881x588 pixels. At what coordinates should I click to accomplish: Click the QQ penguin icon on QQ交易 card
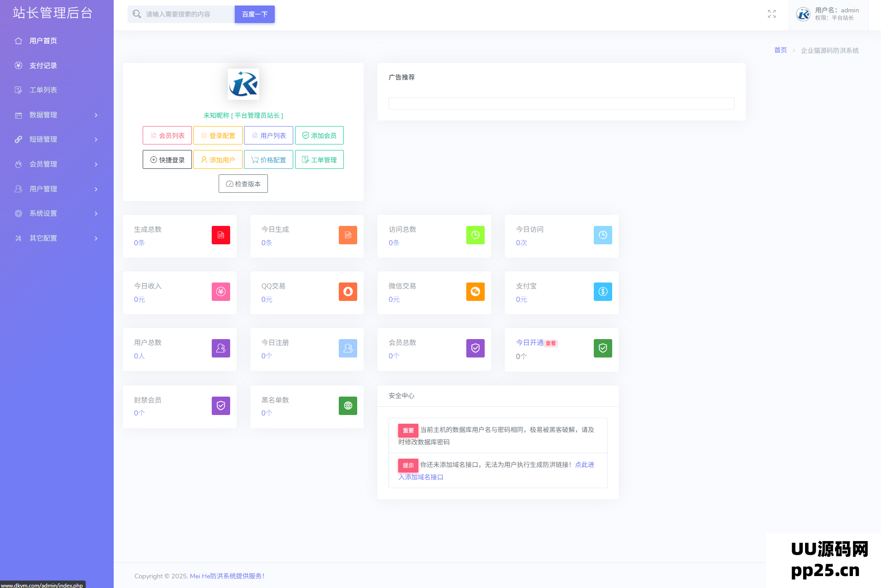pyautogui.click(x=348, y=292)
